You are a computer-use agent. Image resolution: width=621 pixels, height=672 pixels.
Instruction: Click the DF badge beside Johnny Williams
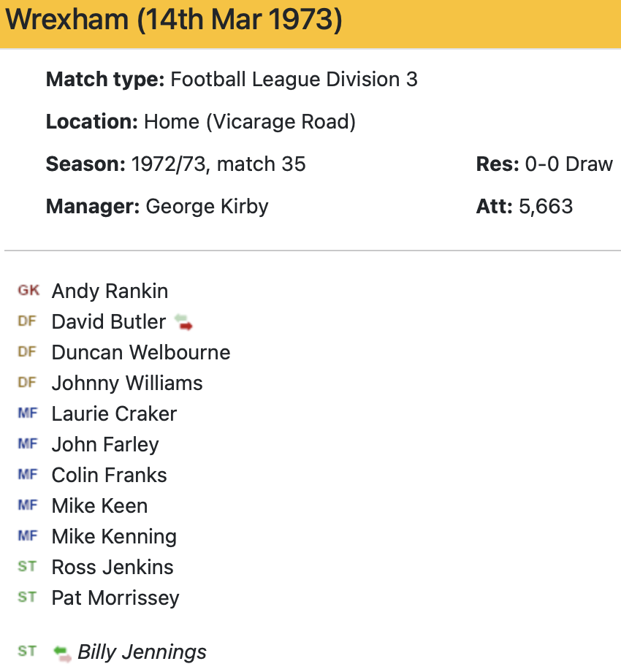click(27, 383)
